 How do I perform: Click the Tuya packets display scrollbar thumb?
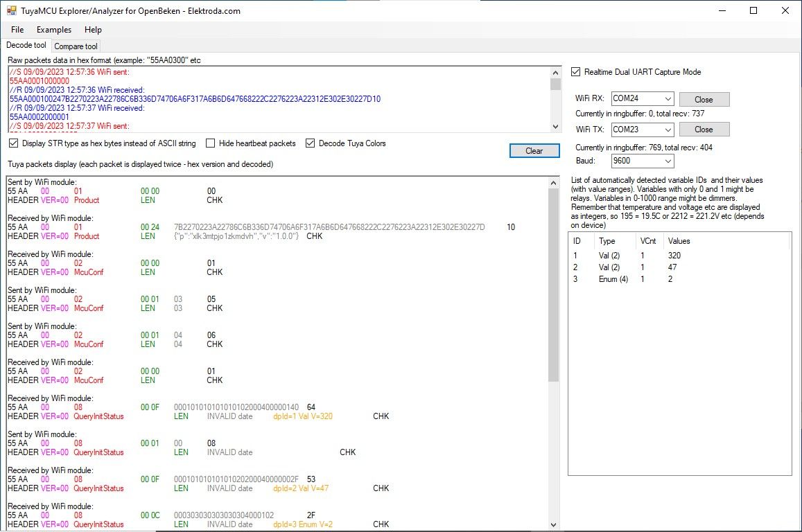click(553, 285)
